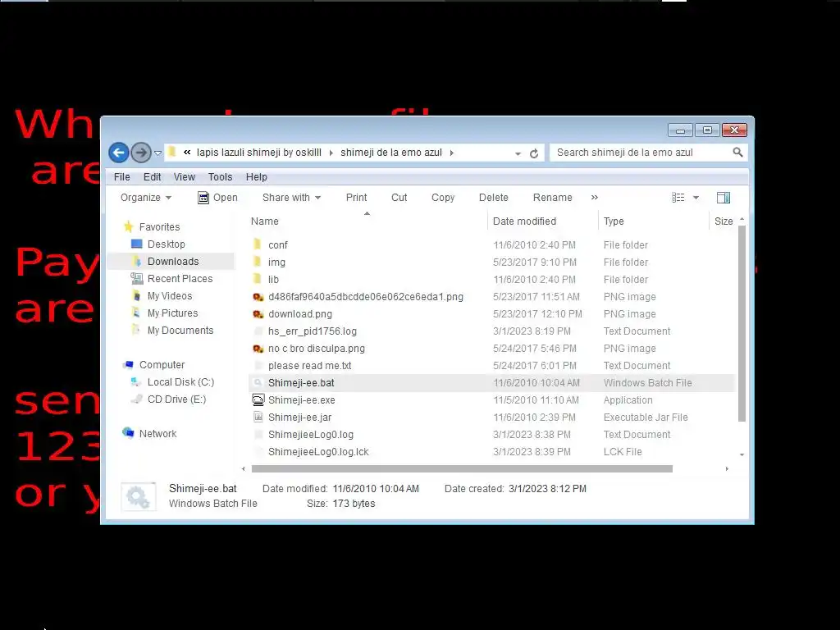Select My Documents in the sidebar
840x630 pixels.
point(180,331)
